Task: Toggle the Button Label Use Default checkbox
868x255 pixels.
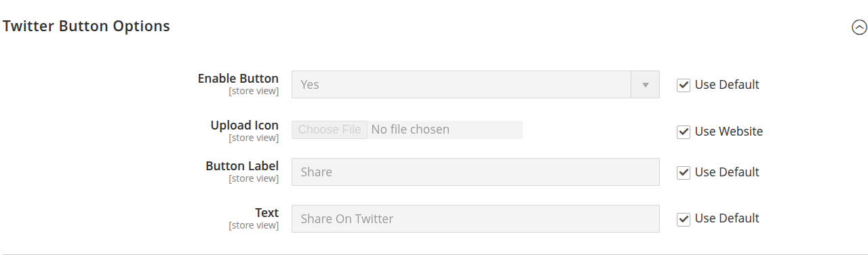Action: (684, 173)
